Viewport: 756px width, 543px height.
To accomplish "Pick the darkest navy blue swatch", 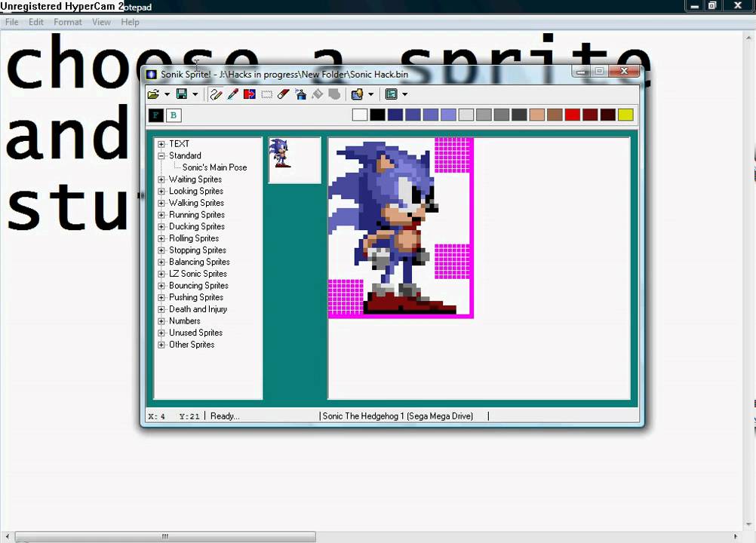I will pos(395,115).
